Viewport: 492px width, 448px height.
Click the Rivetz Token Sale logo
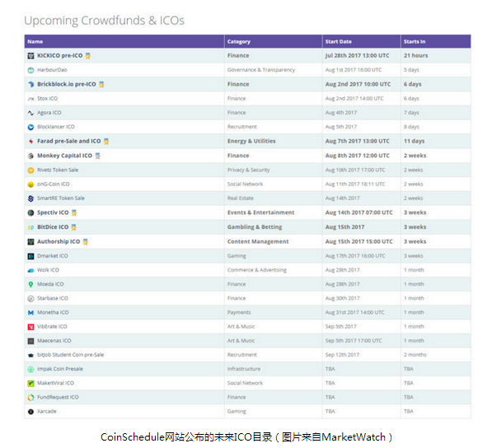[x=30, y=170]
